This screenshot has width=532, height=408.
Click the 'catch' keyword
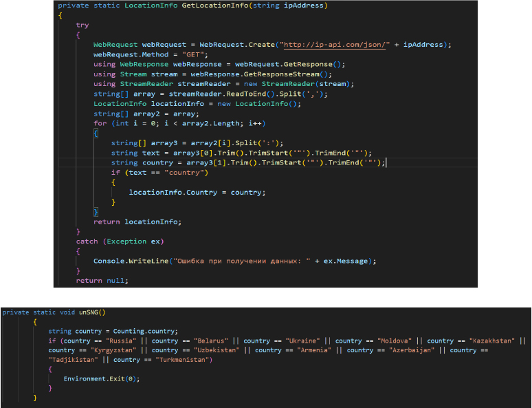[87, 241]
